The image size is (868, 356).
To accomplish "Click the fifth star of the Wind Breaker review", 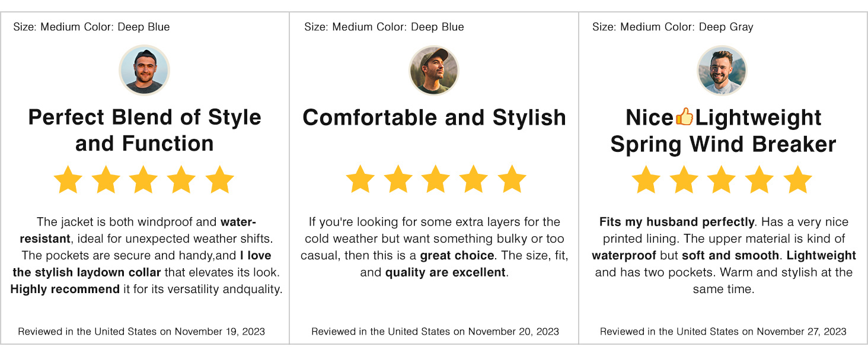I will coord(797,179).
